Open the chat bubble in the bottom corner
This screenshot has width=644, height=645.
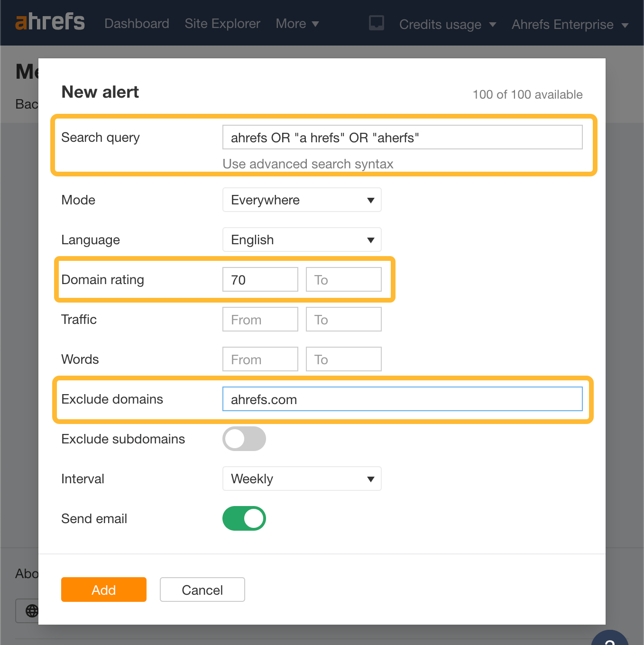[x=610, y=639]
